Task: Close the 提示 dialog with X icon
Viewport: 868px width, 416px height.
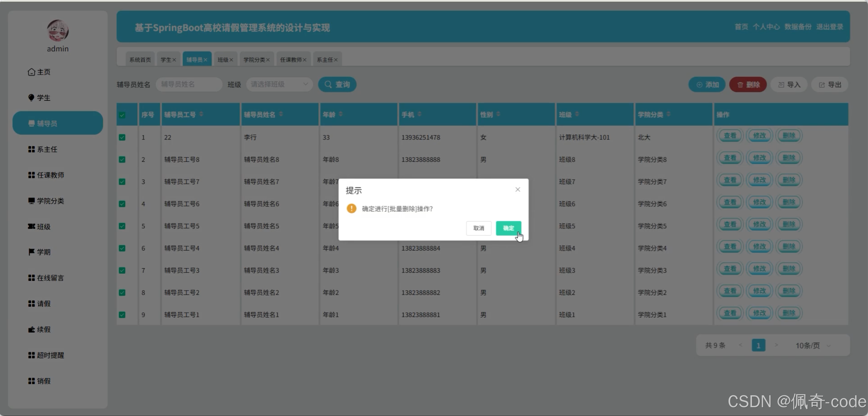Action: pos(518,189)
